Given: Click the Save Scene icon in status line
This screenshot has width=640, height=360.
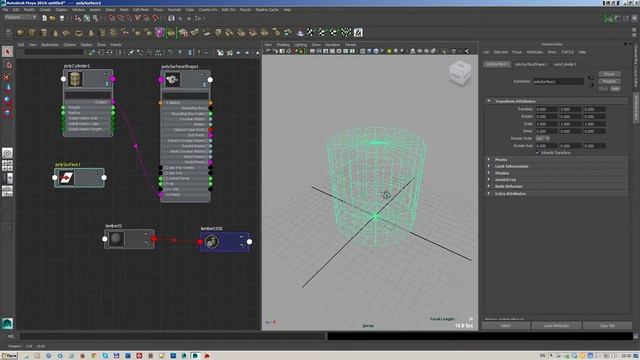Looking at the screenshot, I should coord(62,18).
